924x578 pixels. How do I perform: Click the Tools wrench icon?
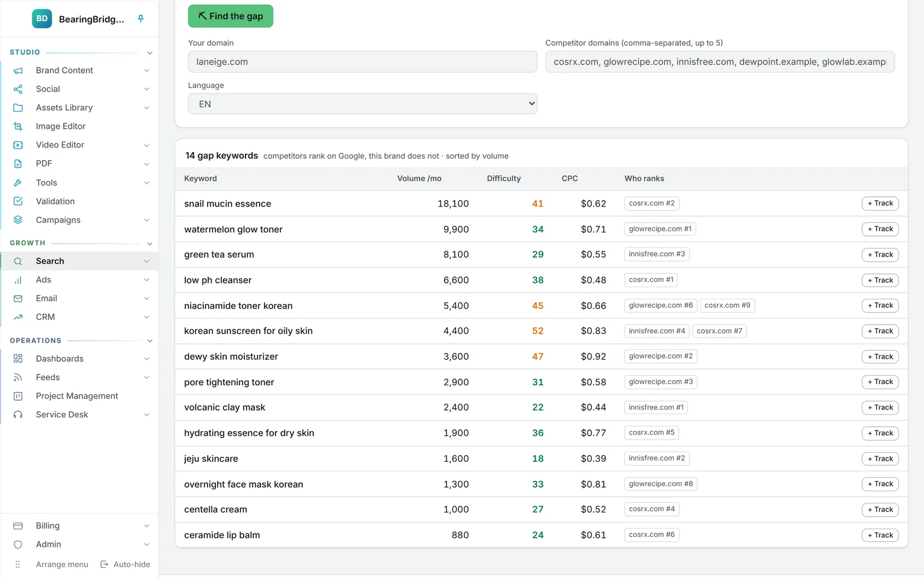pos(18,182)
